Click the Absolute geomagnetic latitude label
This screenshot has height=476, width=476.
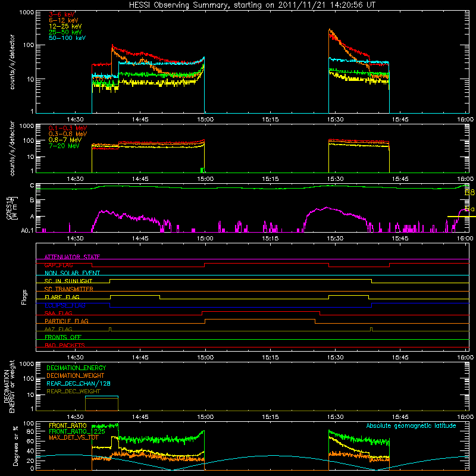[x=411, y=426]
